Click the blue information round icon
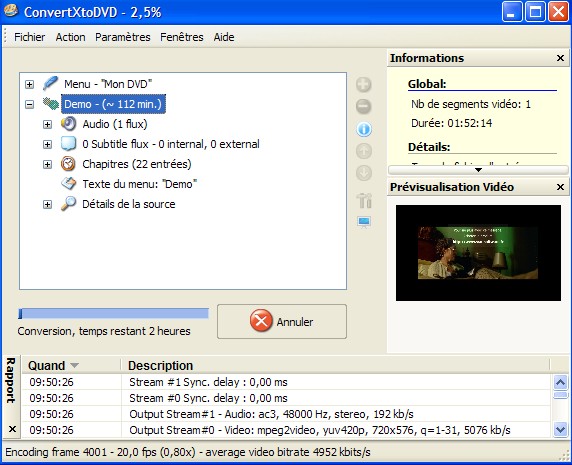Image resolution: width=572 pixels, height=465 pixels. [x=364, y=129]
